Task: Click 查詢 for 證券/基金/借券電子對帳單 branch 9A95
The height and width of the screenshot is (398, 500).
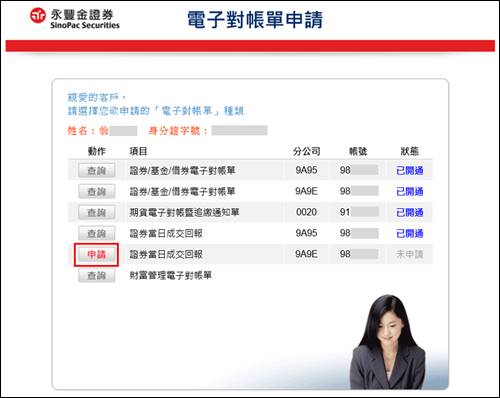Action: (97, 170)
